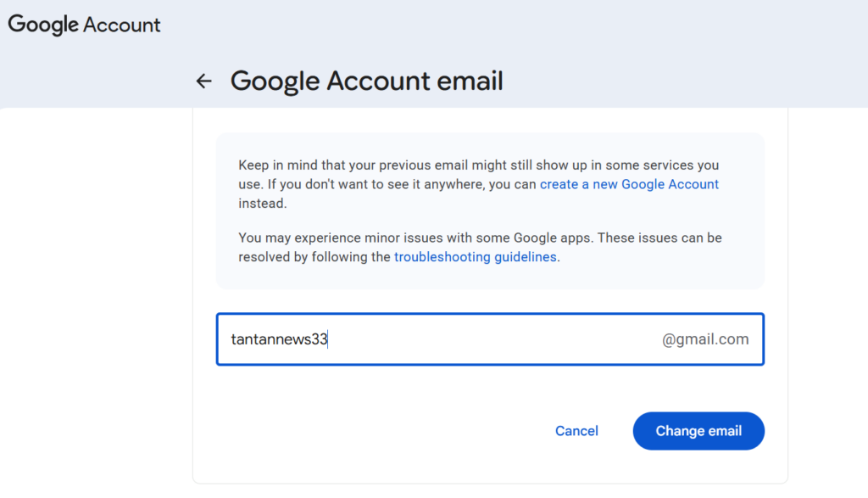This screenshot has height=498, width=868.
Task: Open the Google Account logo home link
Action: 84,25
